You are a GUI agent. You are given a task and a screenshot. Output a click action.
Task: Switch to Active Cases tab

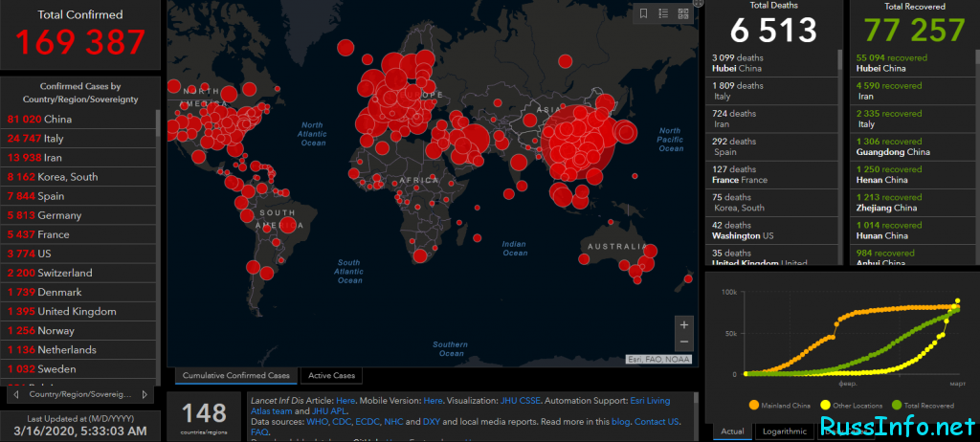(x=331, y=376)
